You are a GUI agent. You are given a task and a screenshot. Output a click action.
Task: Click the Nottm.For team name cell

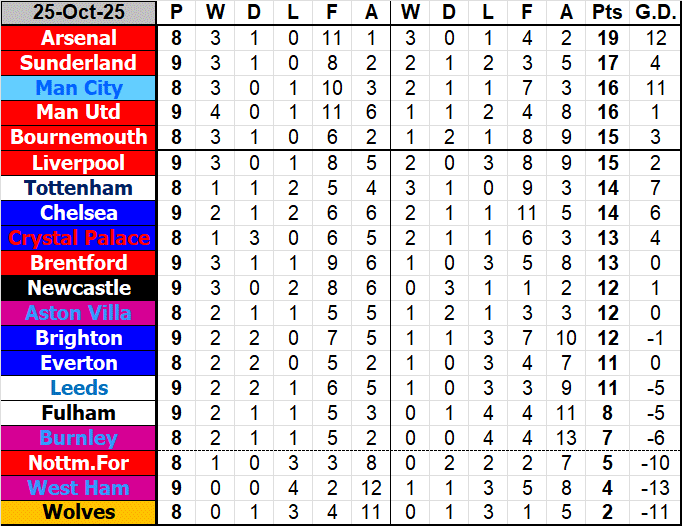point(79,463)
